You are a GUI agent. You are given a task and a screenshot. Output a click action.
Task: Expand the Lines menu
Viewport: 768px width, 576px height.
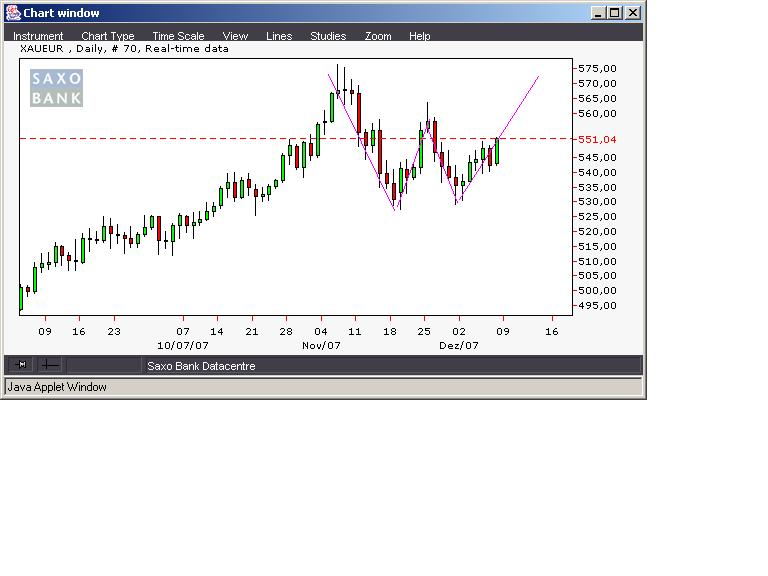pos(279,36)
